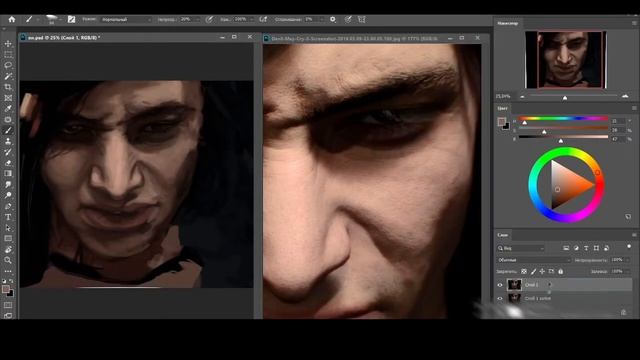Select the Frame tool

(8, 98)
